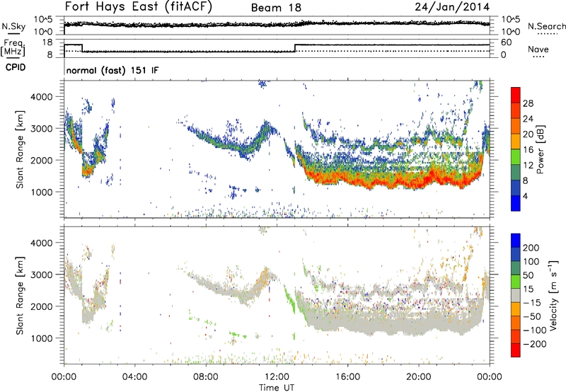Viewport: 566px width, 392px height.
Task: Click the 'Power [dB]' color bar title
Action: (541, 149)
